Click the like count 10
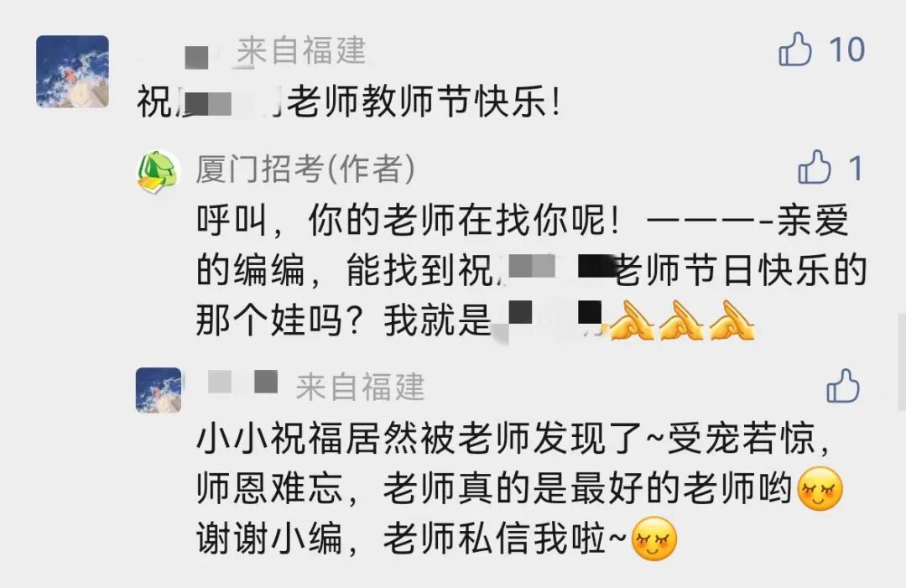The width and height of the screenshot is (906, 588). pyautogui.click(x=846, y=49)
